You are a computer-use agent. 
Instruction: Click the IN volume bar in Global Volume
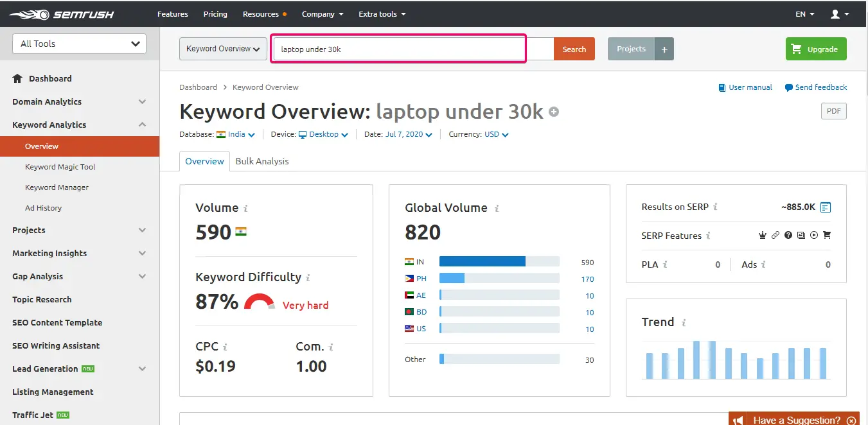pos(499,261)
